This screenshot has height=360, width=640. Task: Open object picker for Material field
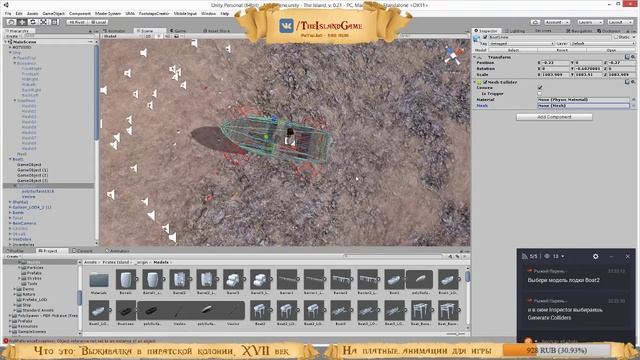click(633, 100)
